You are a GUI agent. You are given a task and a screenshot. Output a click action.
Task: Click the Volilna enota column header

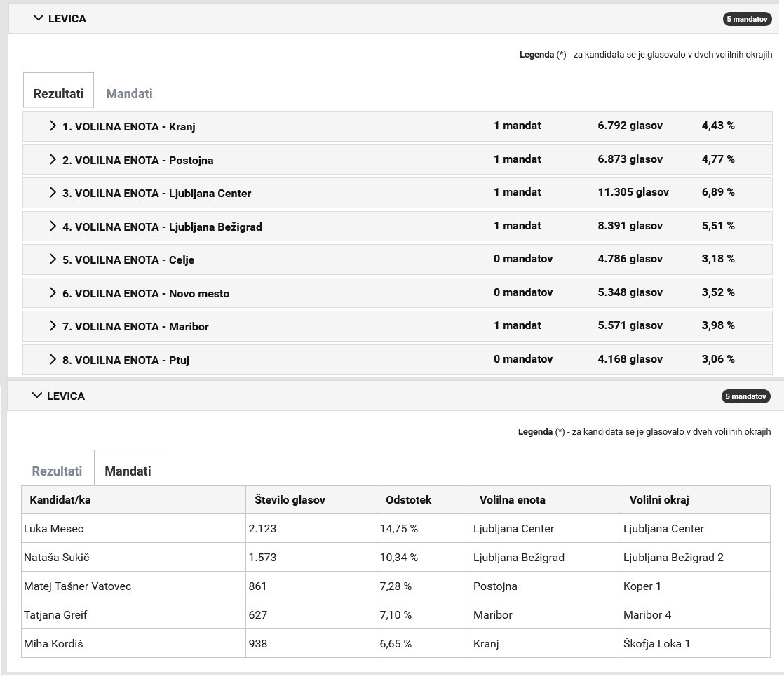click(546, 500)
